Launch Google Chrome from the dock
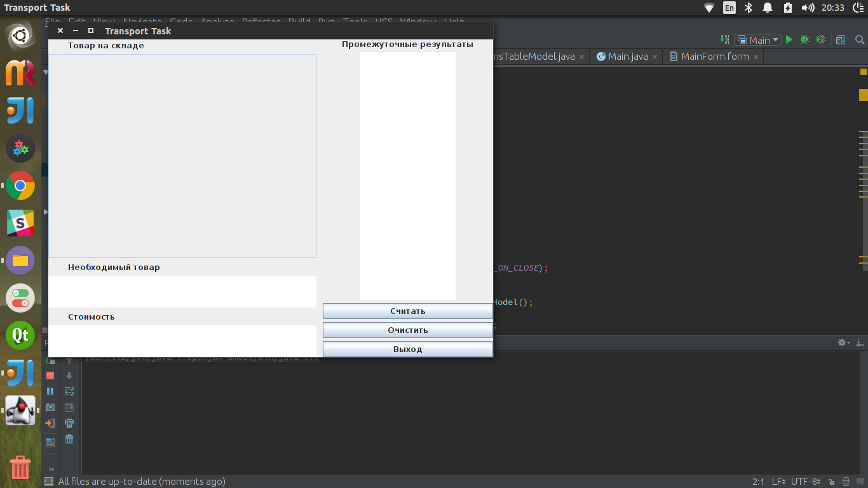868x488 pixels. pyautogui.click(x=20, y=186)
